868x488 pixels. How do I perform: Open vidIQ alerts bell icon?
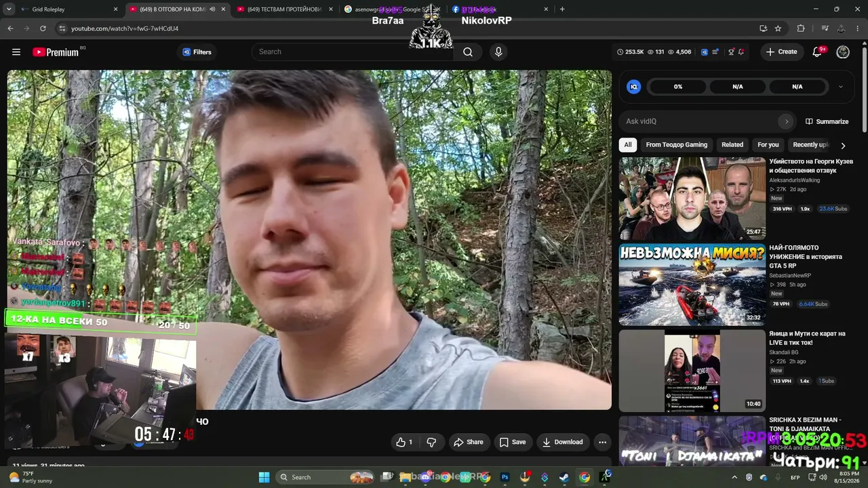pyautogui.click(x=741, y=52)
